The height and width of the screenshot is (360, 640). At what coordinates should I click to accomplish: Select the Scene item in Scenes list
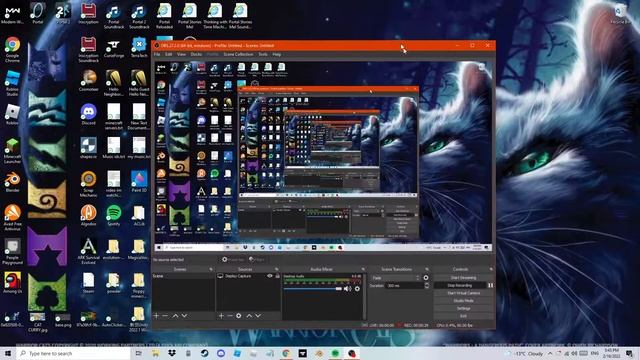(x=183, y=276)
